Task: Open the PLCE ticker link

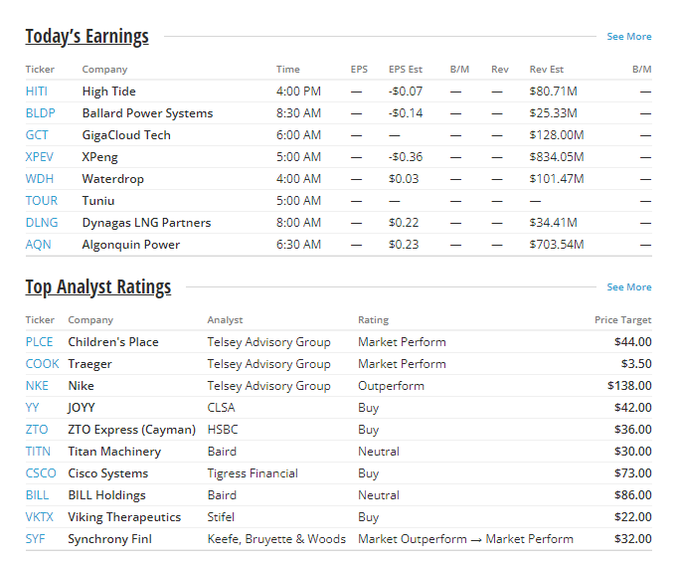Action: 40,342
